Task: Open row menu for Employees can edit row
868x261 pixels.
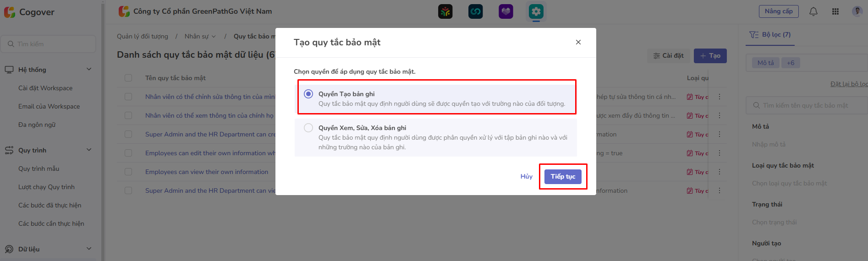Action: pyautogui.click(x=720, y=153)
